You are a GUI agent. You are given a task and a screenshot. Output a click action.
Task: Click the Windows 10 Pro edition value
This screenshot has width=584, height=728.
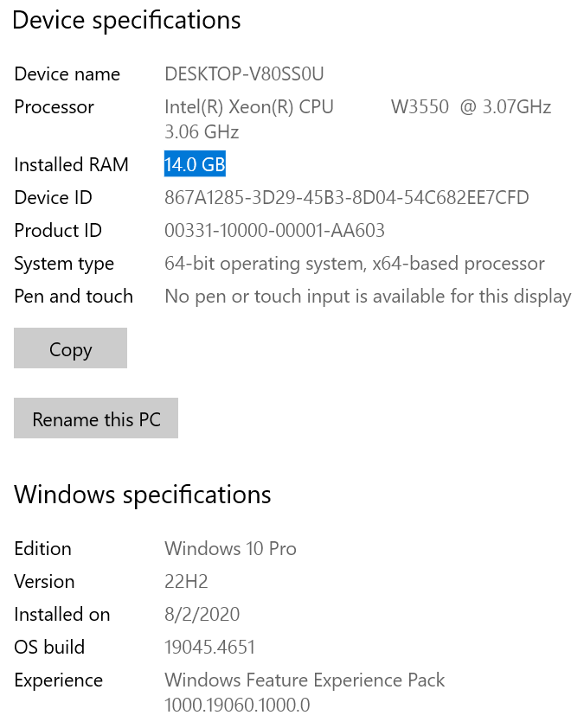230,549
